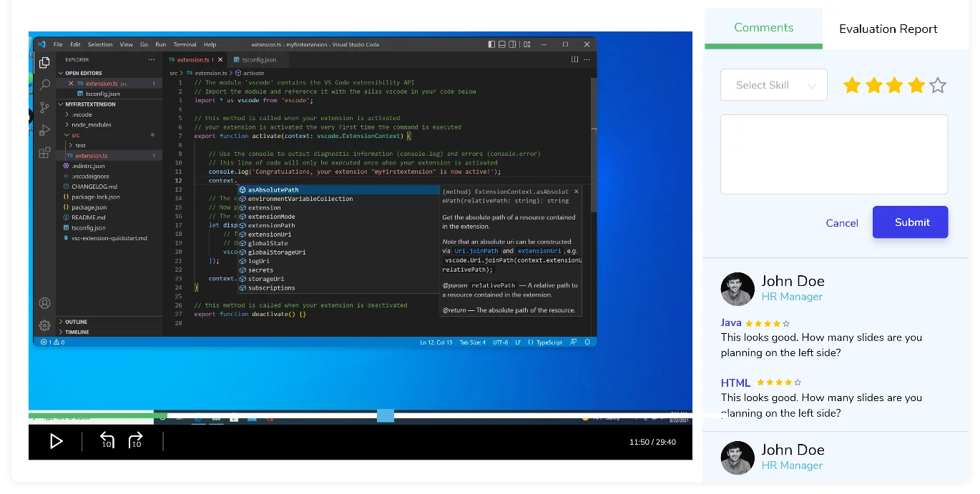
Task: Open Explorer in VS Code activity bar
Action: click(x=44, y=62)
